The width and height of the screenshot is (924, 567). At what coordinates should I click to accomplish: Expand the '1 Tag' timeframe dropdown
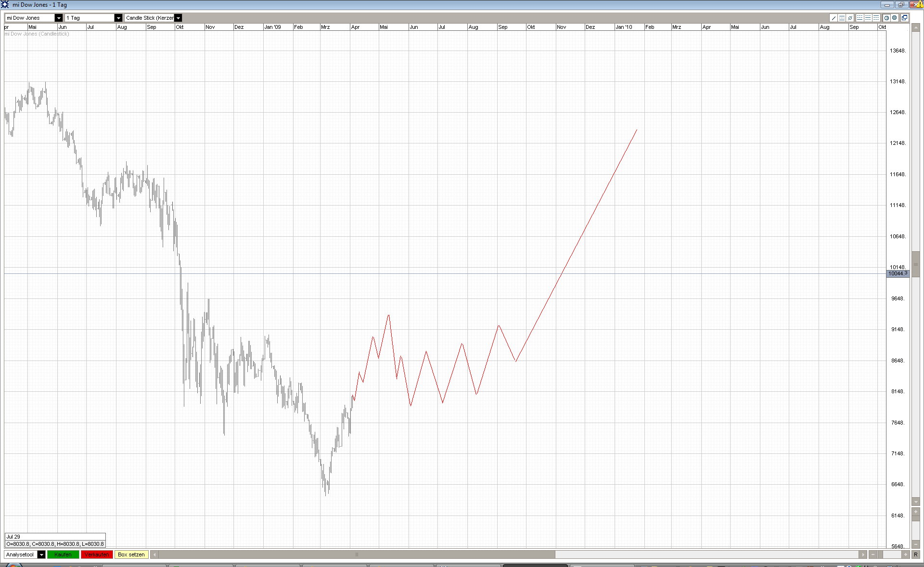pyautogui.click(x=118, y=18)
